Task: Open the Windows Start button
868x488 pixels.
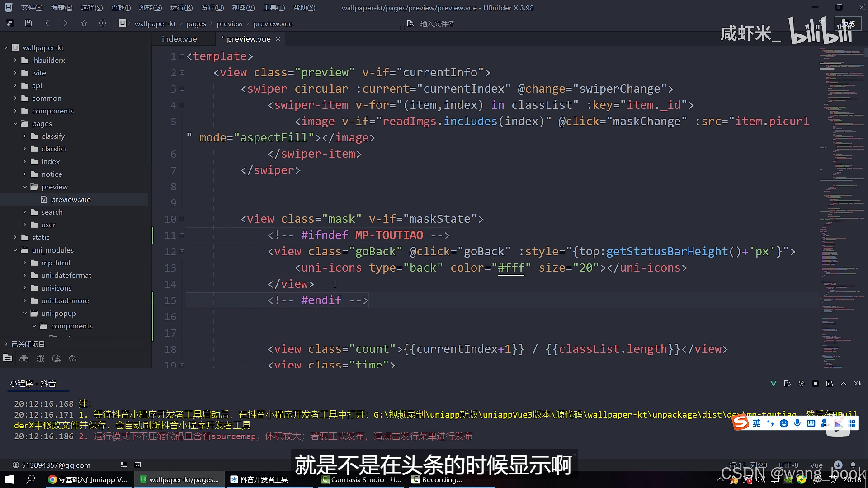Action: coord(10,479)
